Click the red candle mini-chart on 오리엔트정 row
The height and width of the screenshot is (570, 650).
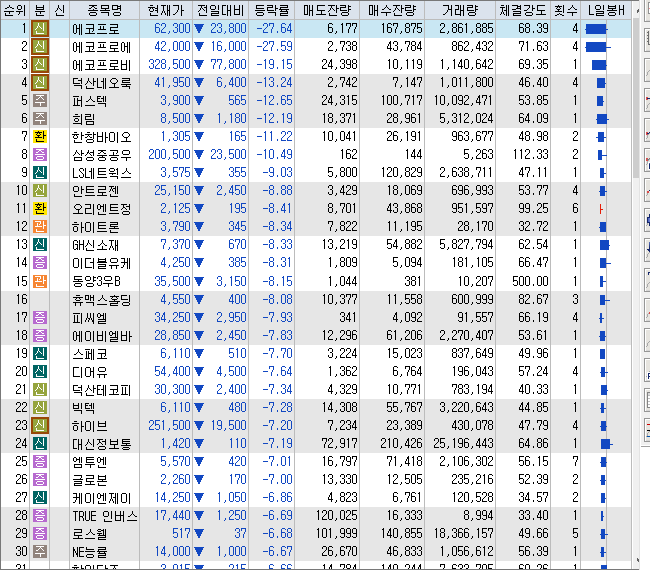coord(601,209)
